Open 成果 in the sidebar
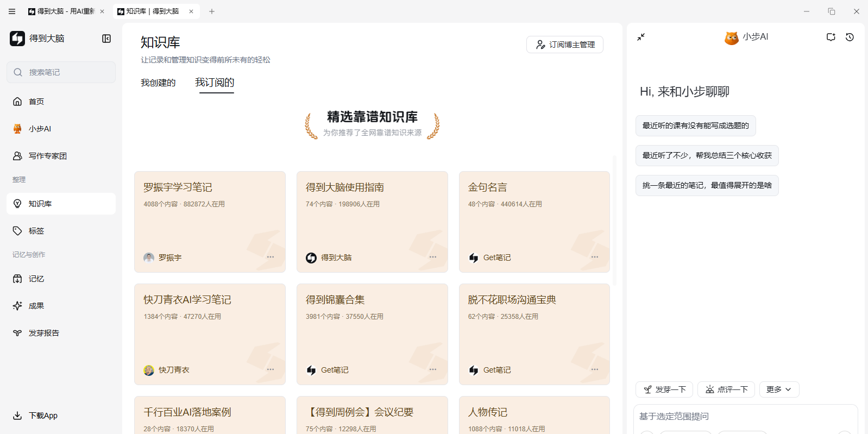Viewport: 868px width, 434px height. (61, 306)
